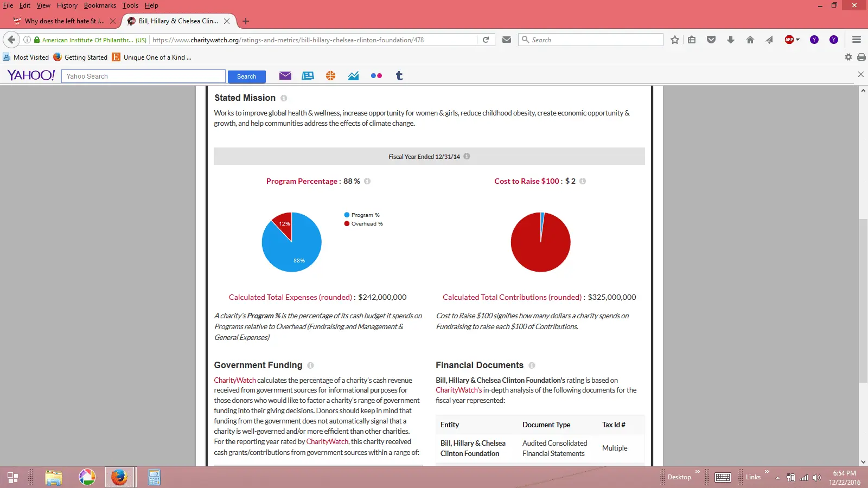This screenshot has width=868, height=488.
Task: Bookmark this page with the star icon
Action: pyautogui.click(x=675, y=40)
